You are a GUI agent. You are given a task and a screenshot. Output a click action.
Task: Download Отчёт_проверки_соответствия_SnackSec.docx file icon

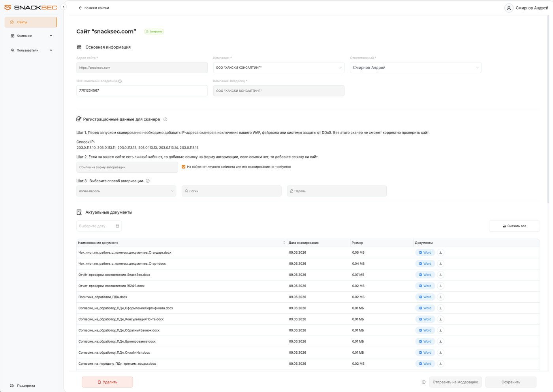click(x=441, y=275)
